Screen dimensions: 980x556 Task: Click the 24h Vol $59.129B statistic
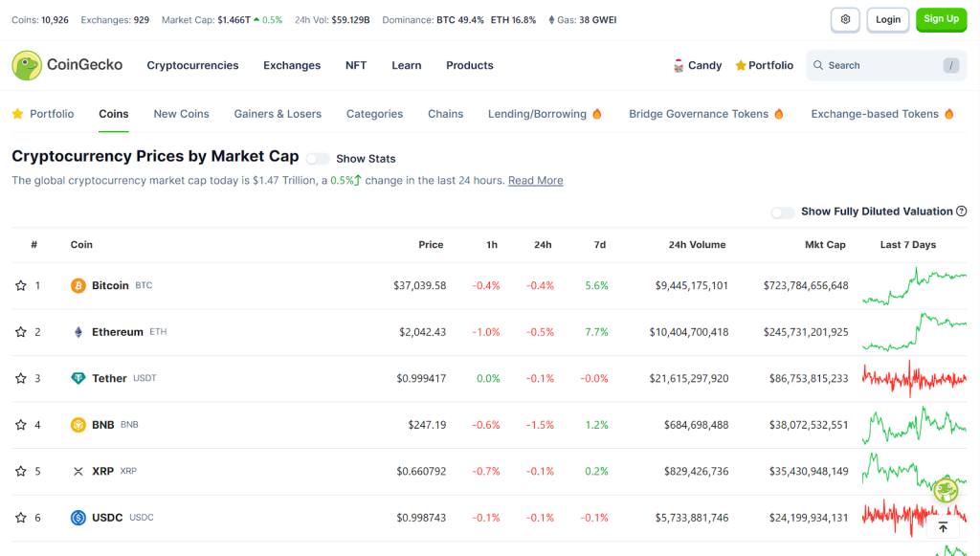click(332, 20)
